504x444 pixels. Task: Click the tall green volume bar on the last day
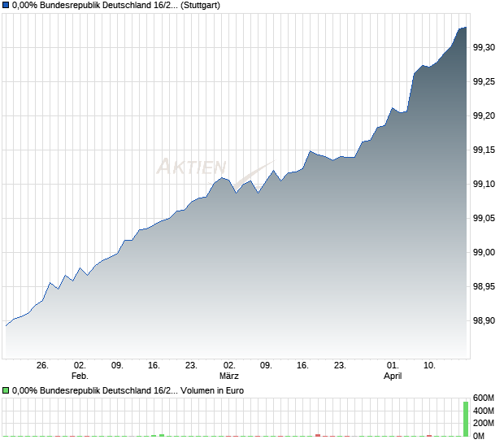coord(466,419)
